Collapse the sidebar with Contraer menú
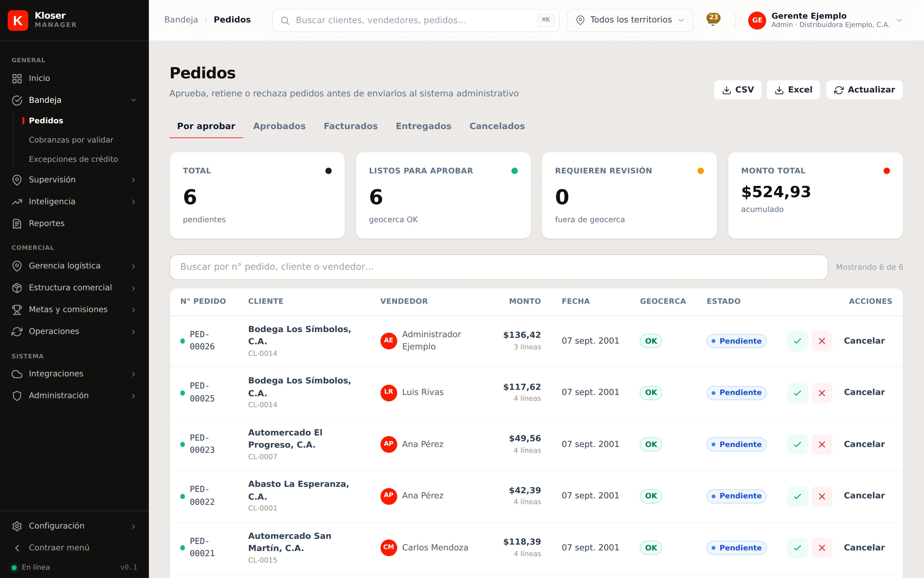Viewport: 924px width, 578px height. (x=74, y=548)
